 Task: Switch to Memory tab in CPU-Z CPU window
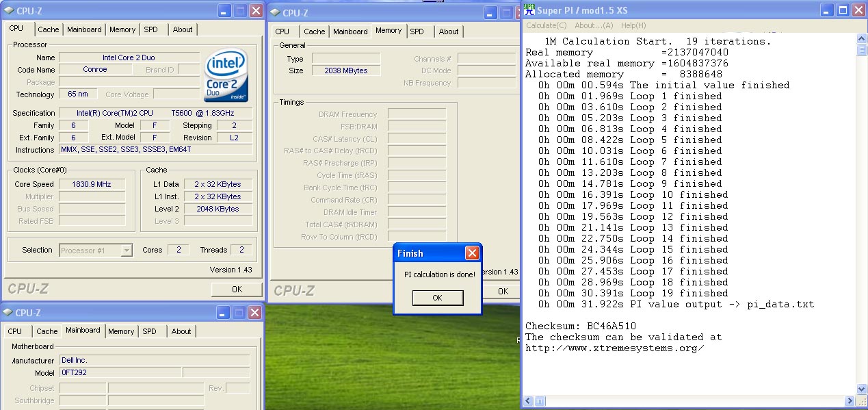[122, 29]
